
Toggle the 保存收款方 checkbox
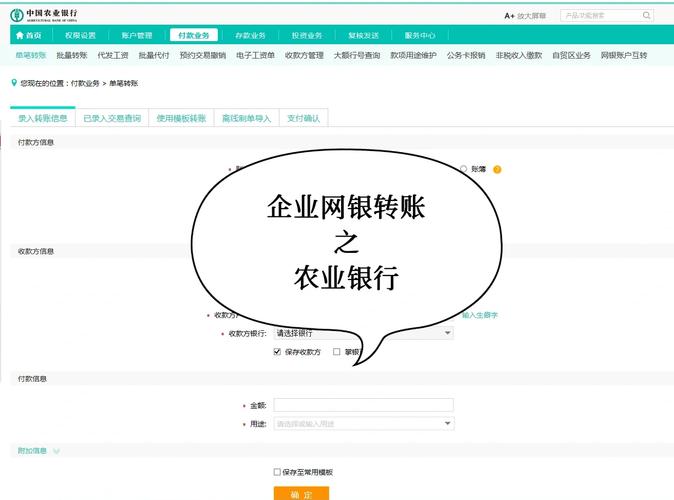(x=277, y=352)
